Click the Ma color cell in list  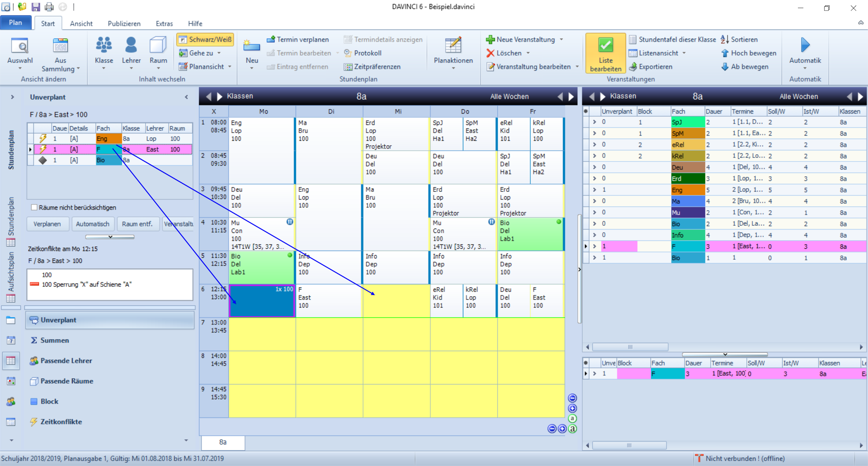[688, 201]
